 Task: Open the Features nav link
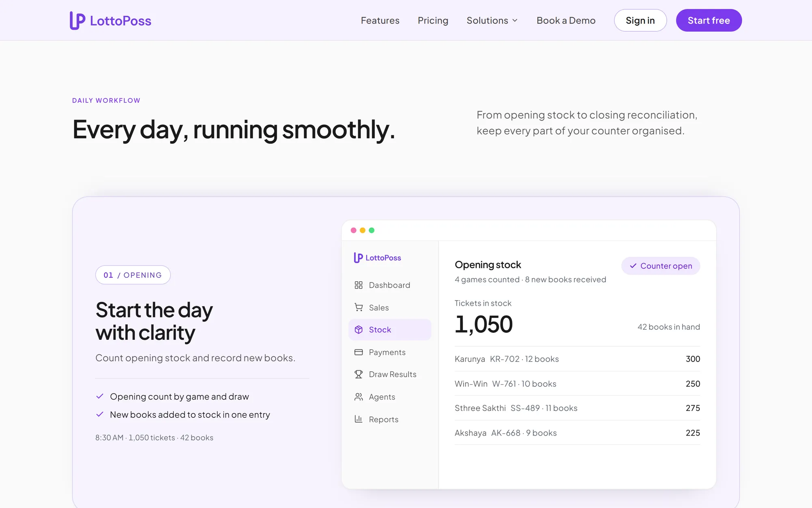point(380,20)
